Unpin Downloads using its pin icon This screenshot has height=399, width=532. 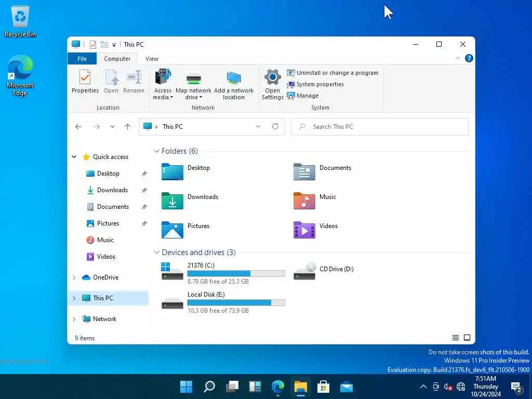tap(144, 190)
